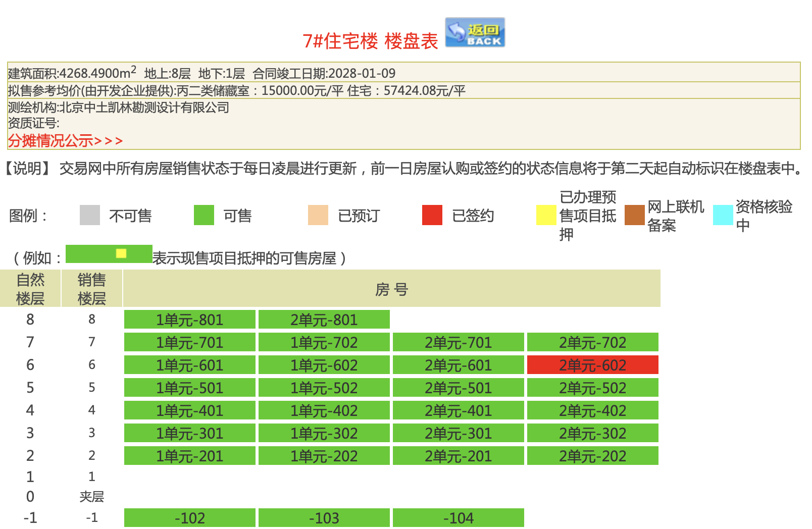Image resolution: width=812 pixels, height=529 pixels.
Task: Click the gray 不可售 legend swatch
Action: click(x=90, y=215)
